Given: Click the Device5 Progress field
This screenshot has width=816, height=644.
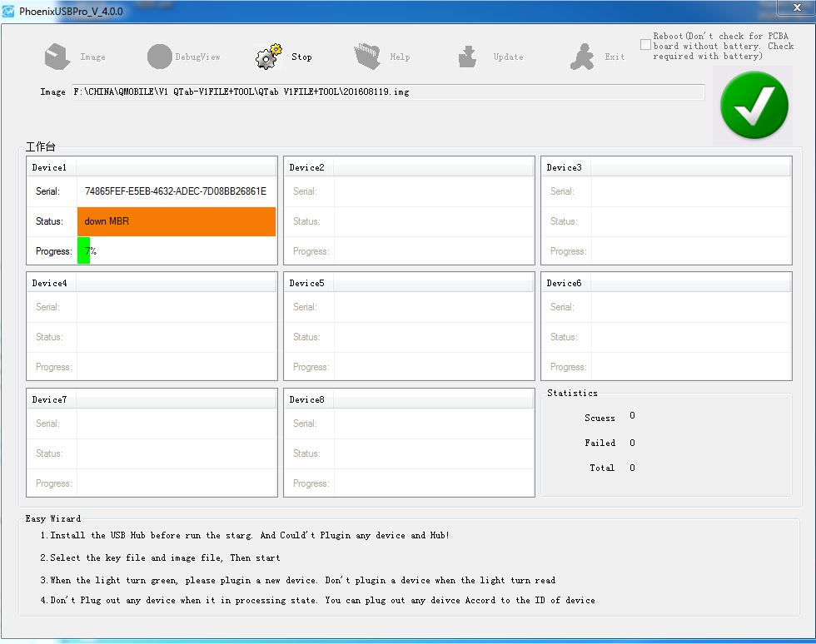Looking at the screenshot, I should click(434, 367).
